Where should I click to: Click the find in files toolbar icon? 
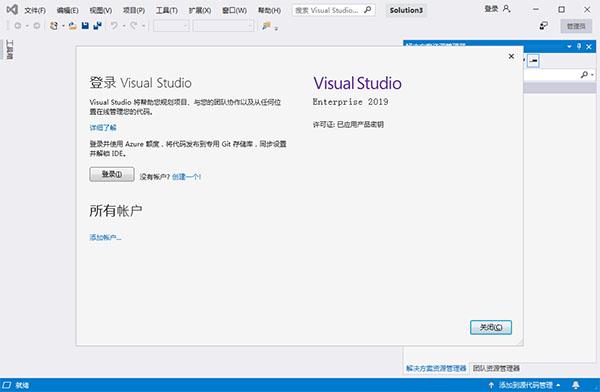pos(266,26)
